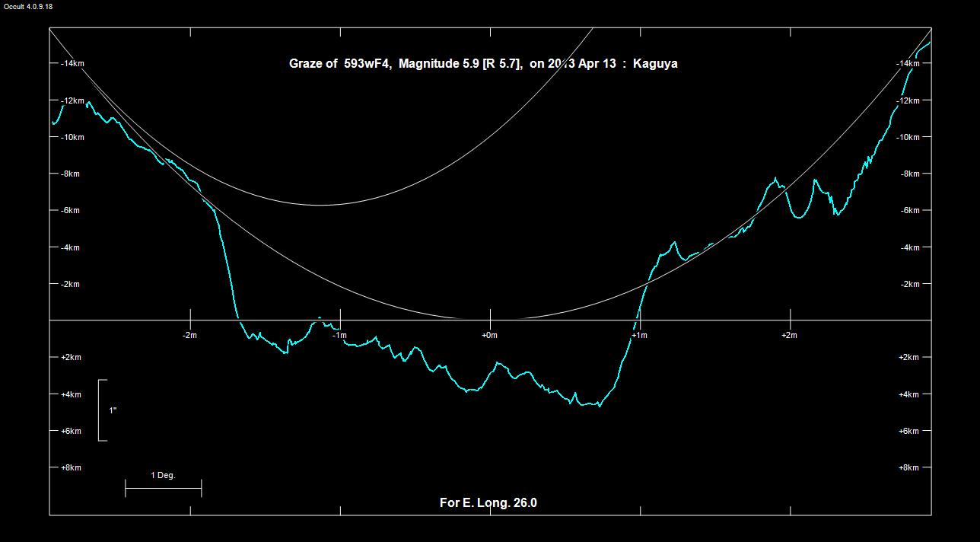
Task: Click the -2m time axis marker
Action: click(x=189, y=336)
